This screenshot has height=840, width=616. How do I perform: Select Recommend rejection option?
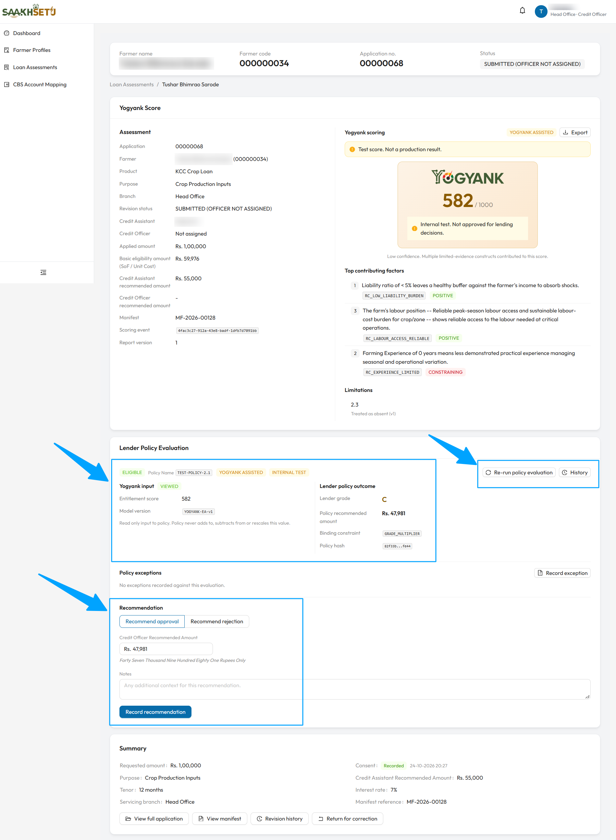coord(217,622)
